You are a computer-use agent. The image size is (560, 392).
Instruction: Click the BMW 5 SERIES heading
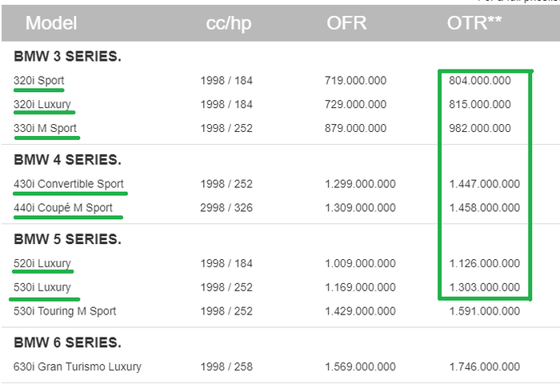68,239
